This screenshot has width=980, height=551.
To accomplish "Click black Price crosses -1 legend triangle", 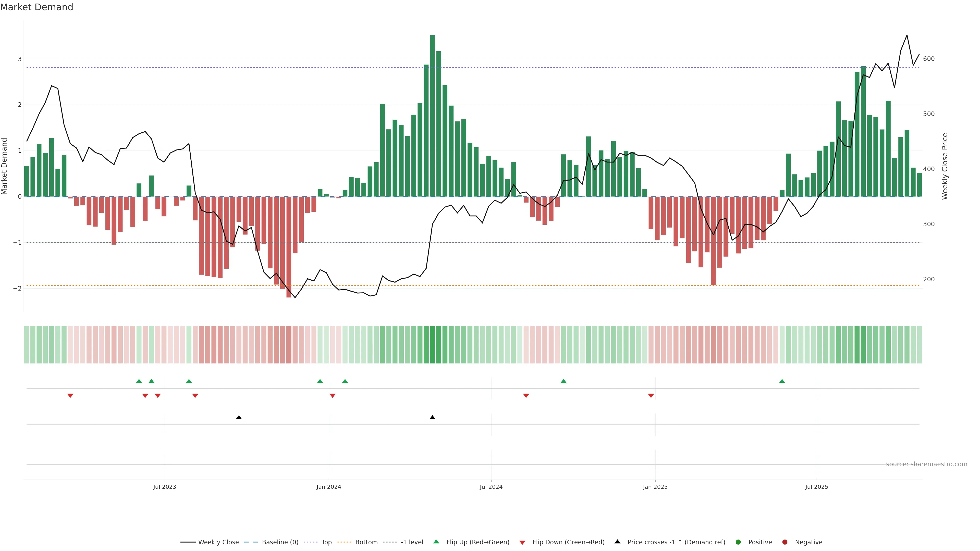I will [x=617, y=542].
